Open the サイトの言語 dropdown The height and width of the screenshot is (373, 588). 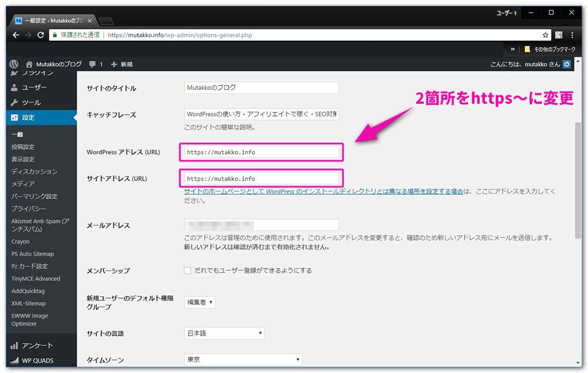point(224,333)
